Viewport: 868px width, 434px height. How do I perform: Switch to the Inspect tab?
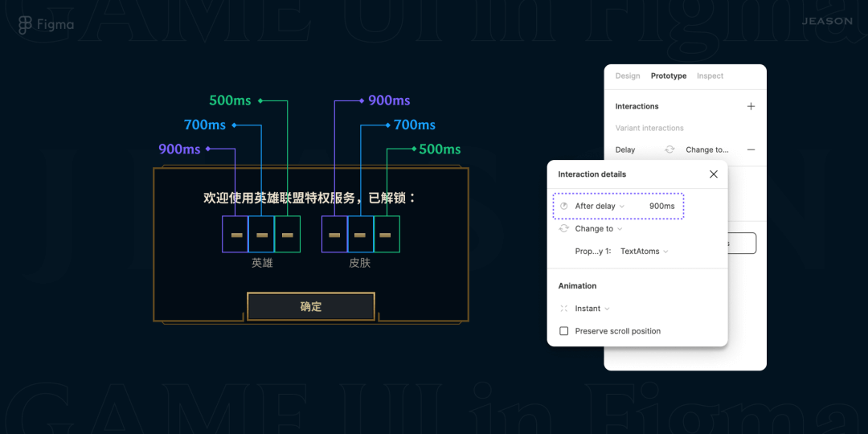pyautogui.click(x=710, y=76)
